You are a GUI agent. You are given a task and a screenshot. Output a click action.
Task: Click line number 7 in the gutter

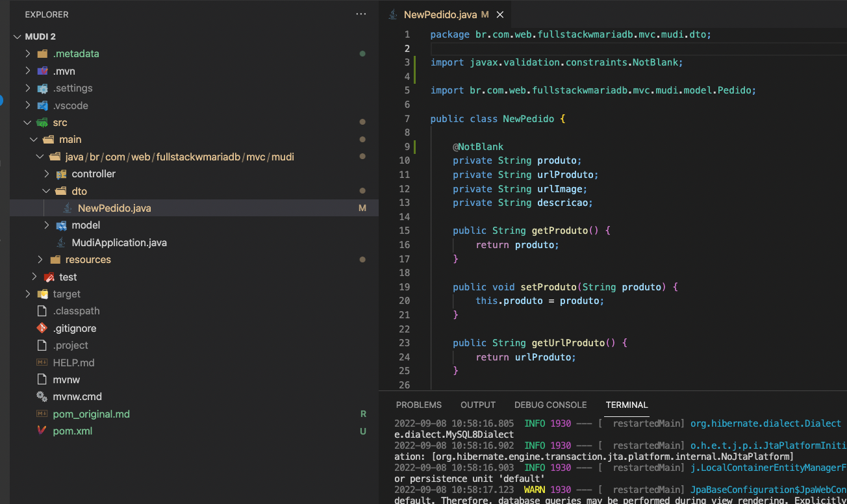[x=407, y=119]
